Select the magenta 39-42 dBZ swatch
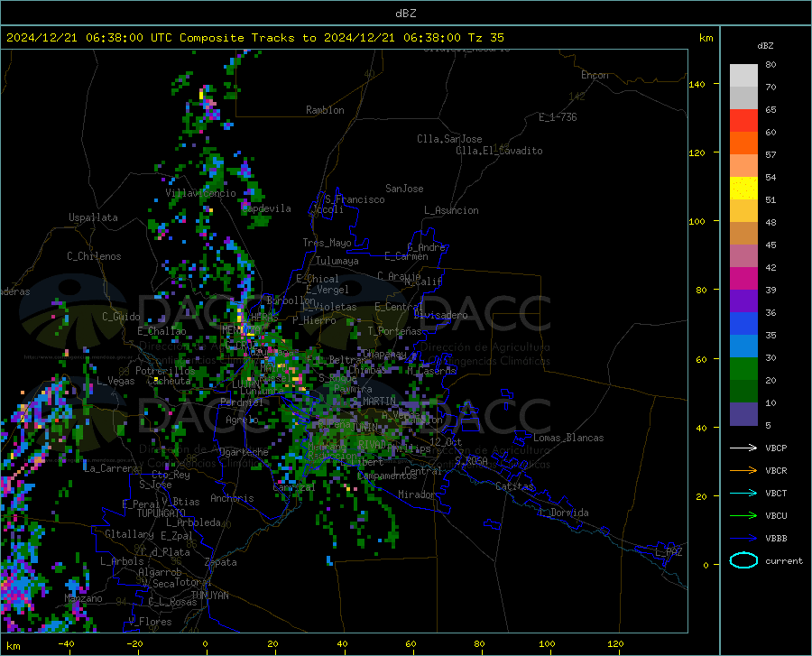The width and height of the screenshot is (812, 656). [743, 279]
